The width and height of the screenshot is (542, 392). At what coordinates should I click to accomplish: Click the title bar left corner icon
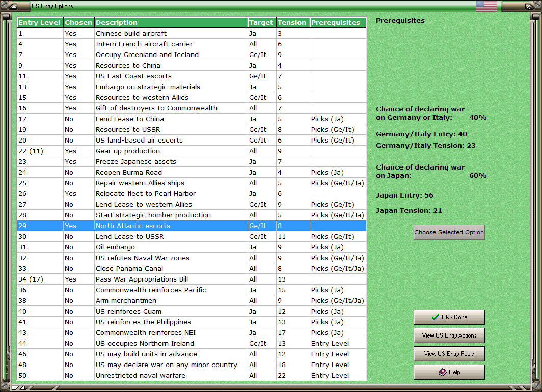(x=13, y=6)
